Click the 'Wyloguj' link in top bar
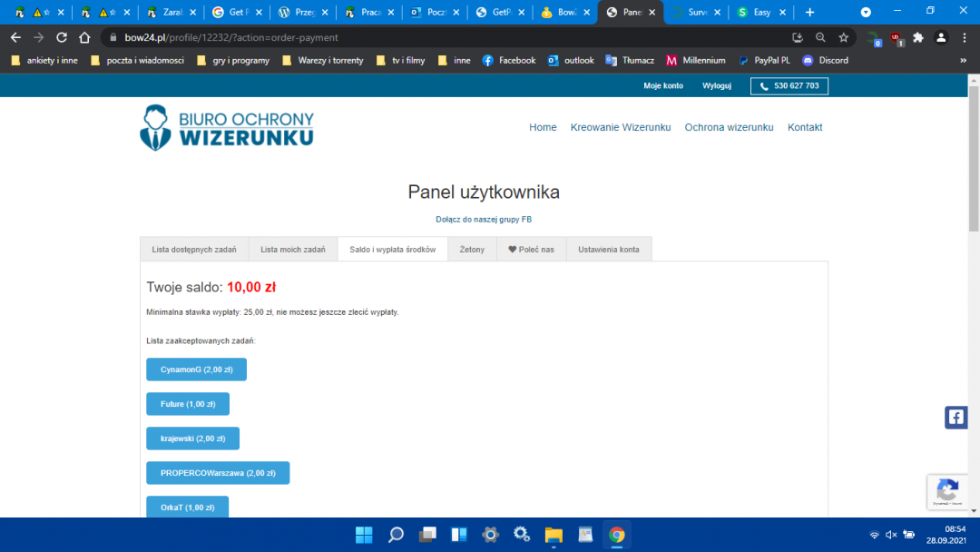 click(x=717, y=85)
